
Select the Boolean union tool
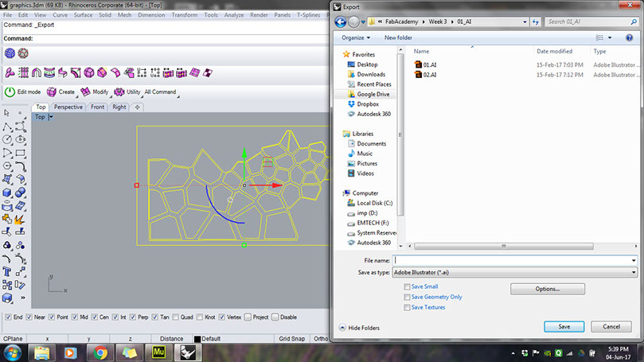click(20, 193)
